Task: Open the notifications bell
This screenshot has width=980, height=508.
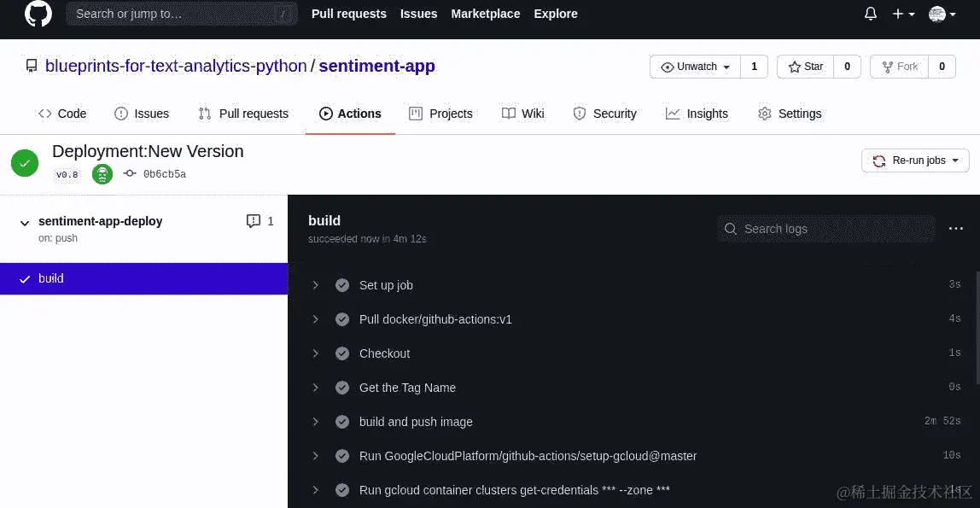Action: point(871,14)
